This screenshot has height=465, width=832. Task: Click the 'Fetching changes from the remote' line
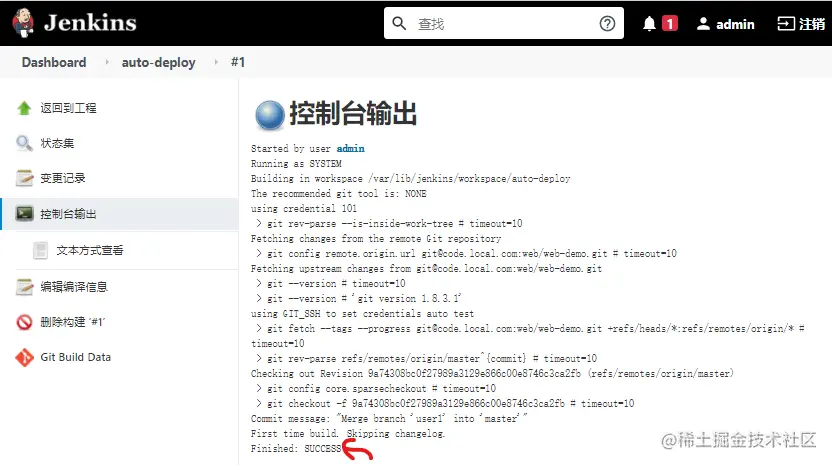(376, 238)
